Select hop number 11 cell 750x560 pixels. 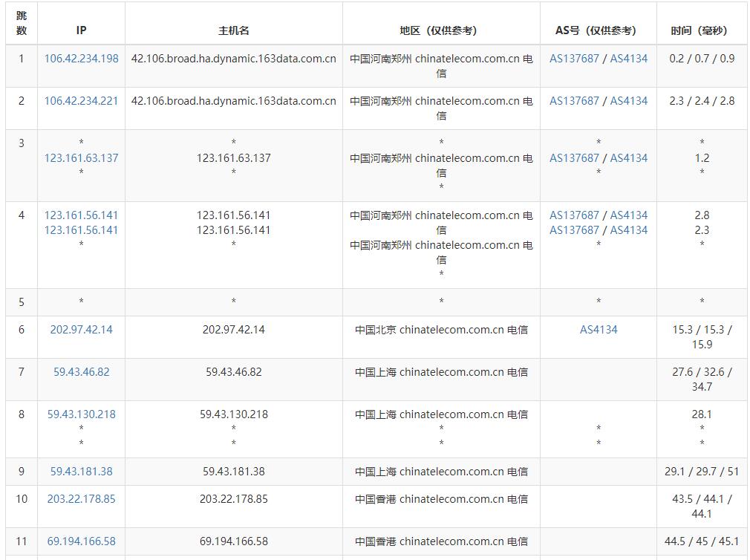[22, 541]
